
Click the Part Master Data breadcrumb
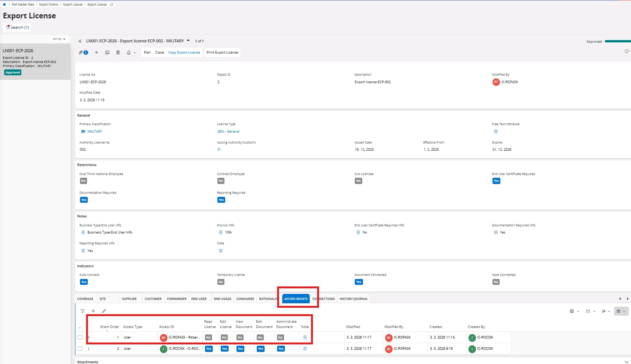click(23, 4)
